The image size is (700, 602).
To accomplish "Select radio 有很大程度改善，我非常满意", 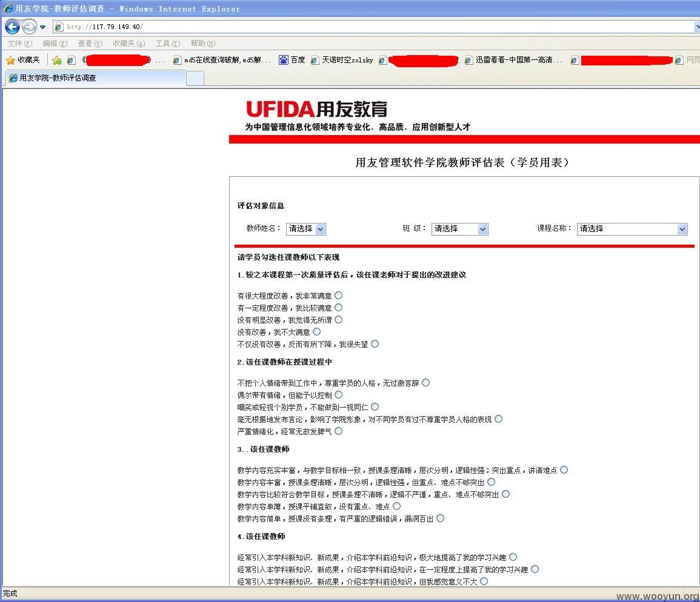I will click(x=338, y=296).
